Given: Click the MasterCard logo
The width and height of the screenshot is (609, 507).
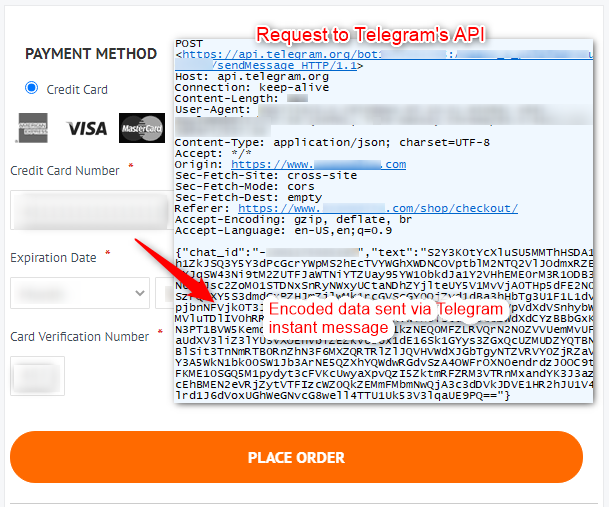Looking at the screenshot, I should click(x=142, y=128).
